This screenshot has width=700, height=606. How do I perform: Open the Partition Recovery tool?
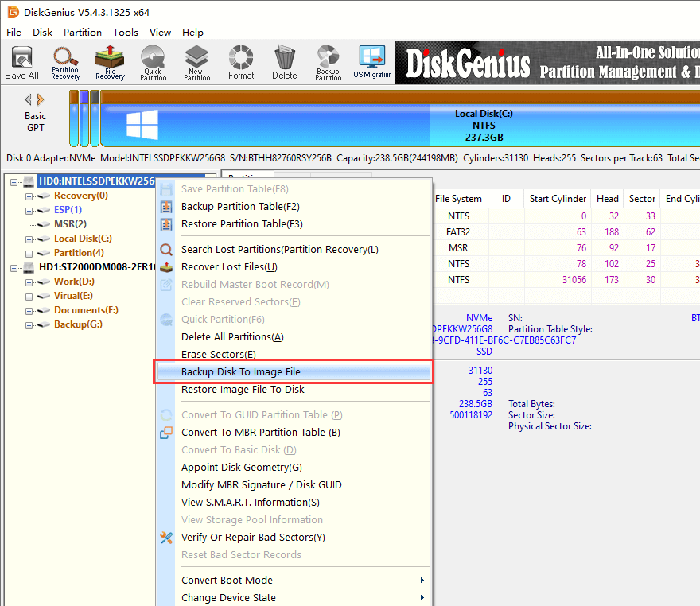click(x=65, y=63)
